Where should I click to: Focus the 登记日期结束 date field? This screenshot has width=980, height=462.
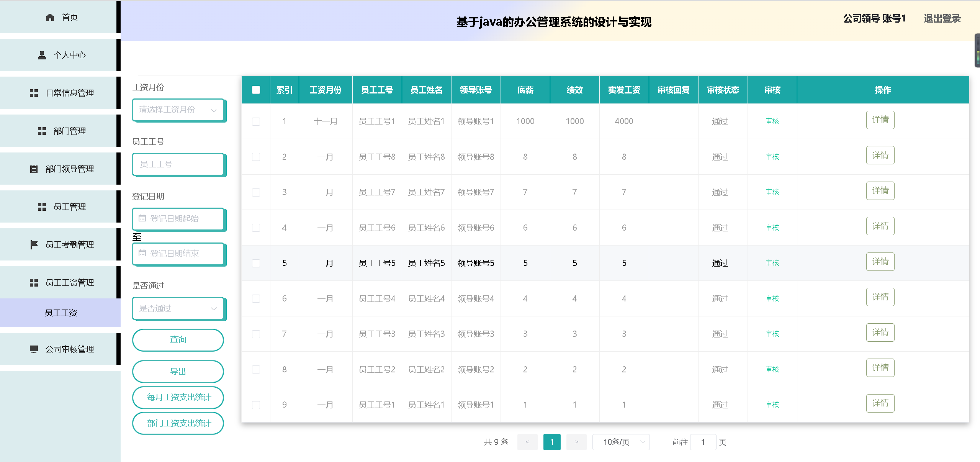click(178, 254)
